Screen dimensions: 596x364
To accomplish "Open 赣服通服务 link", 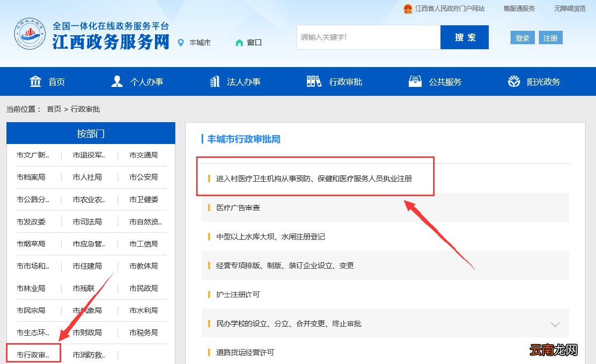I will tap(519, 8).
